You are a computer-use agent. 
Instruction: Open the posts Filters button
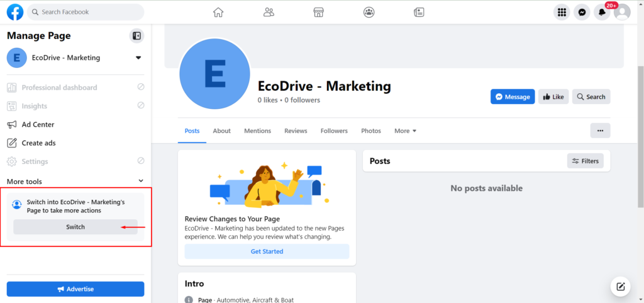pos(586,161)
